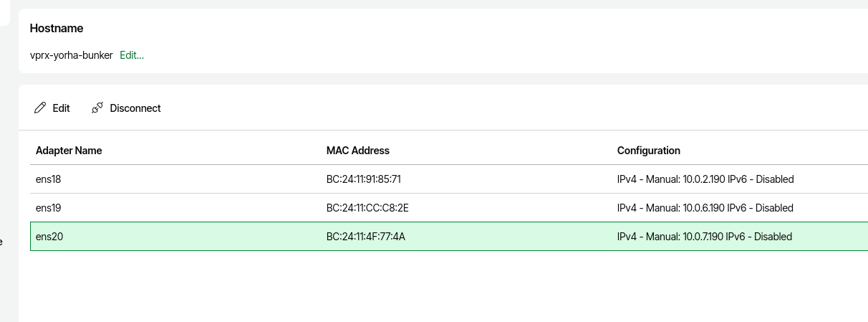The image size is (868, 322).
Task: Click the Disconnect plug icon
Action: 97,108
